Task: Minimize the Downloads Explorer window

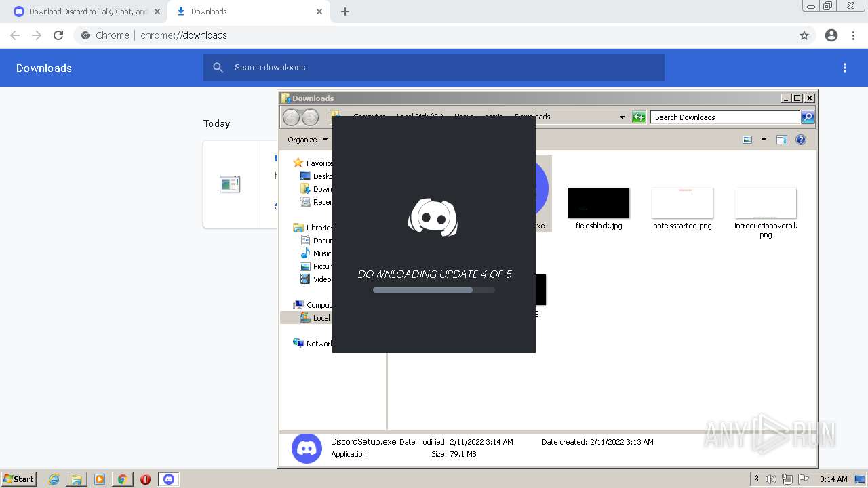Action: (786, 98)
